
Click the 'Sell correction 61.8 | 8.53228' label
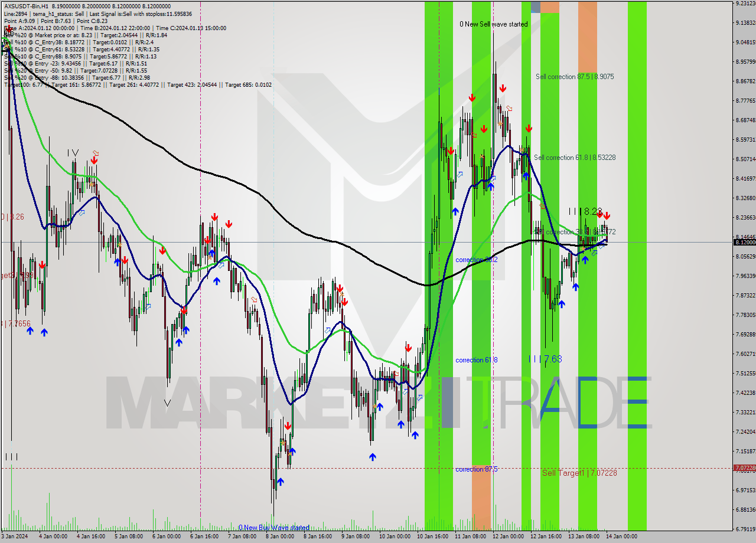pyautogui.click(x=575, y=158)
